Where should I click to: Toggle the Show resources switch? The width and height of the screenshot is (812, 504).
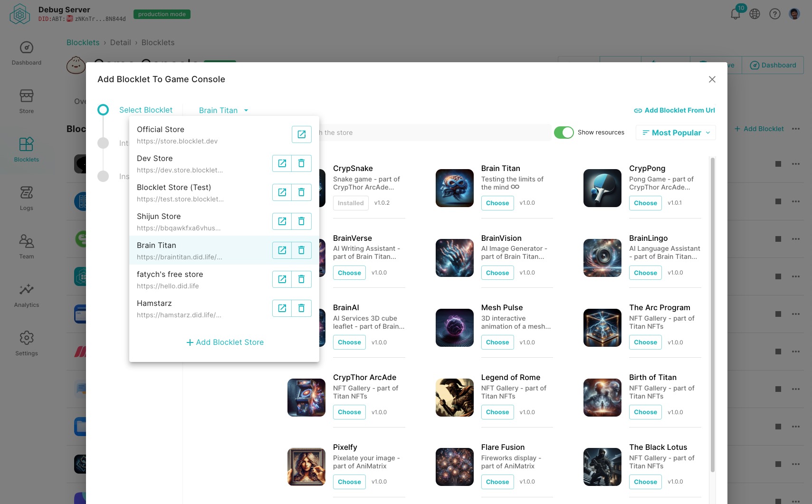click(x=564, y=133)
